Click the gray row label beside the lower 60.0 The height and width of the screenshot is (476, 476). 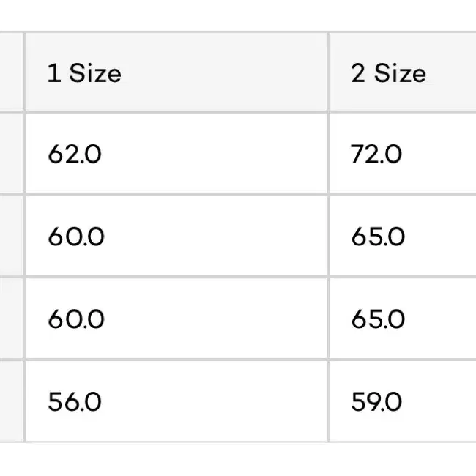click(12, 319)
